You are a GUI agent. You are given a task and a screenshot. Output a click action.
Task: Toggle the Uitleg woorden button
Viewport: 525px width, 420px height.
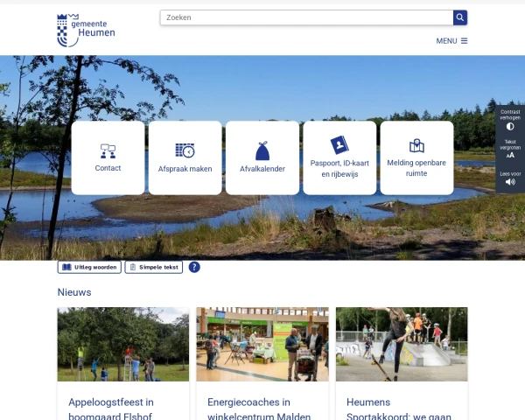click(89, 267)
